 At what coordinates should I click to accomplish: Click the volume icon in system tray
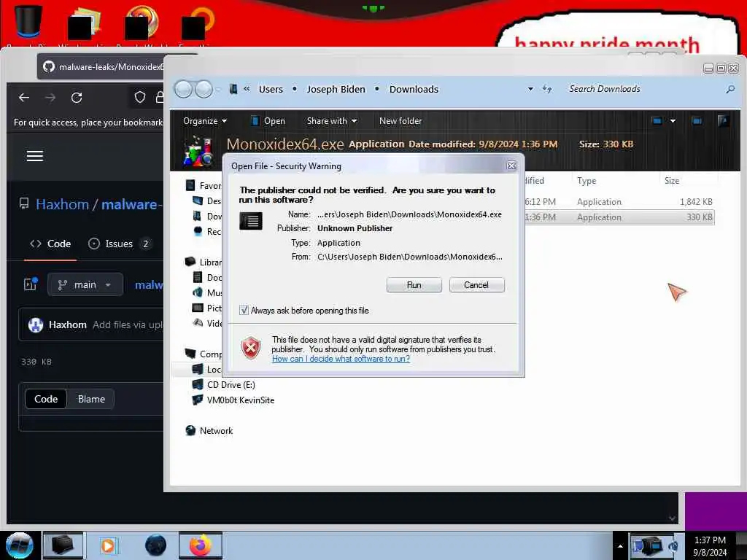pyautogui.click(x=673, y=546)
